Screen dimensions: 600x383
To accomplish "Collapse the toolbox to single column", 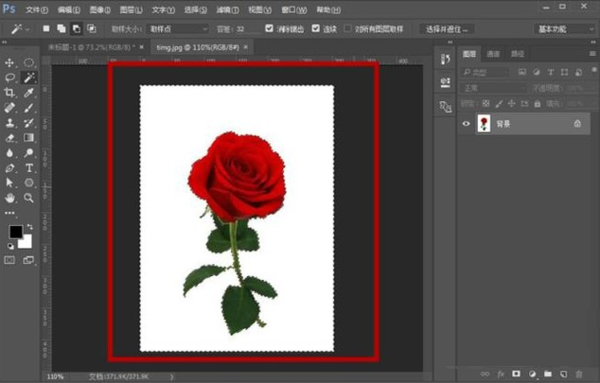I will pos(5,42).
